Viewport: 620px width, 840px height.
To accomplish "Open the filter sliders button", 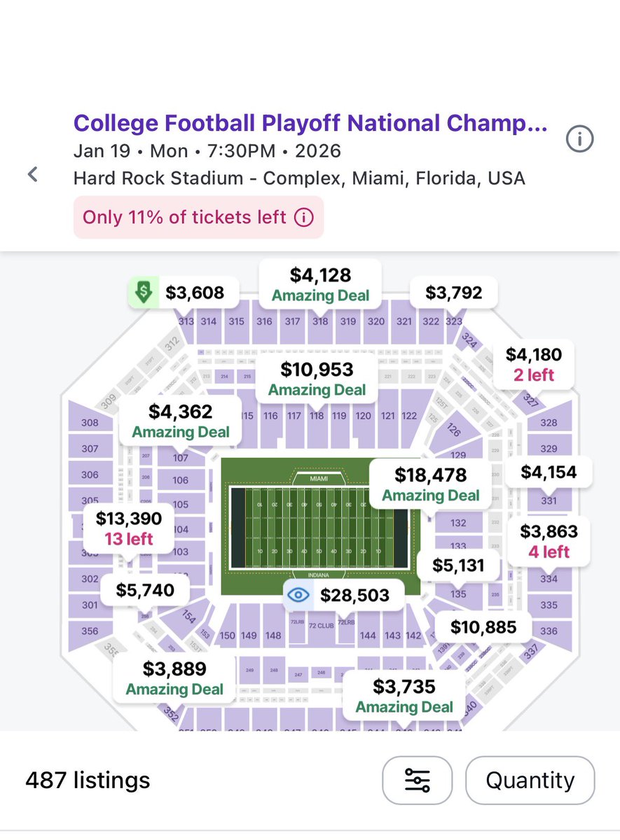I will pos(417,780).
